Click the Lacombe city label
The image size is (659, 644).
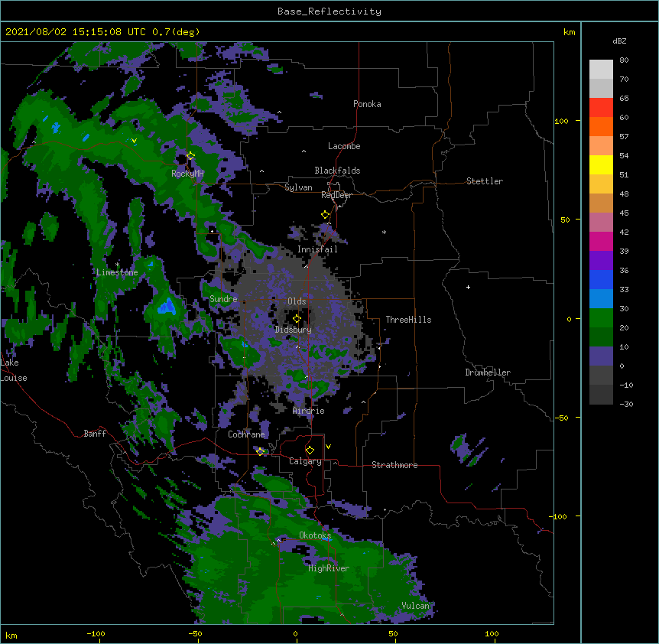pyautogui.click(x=344, y=146)
